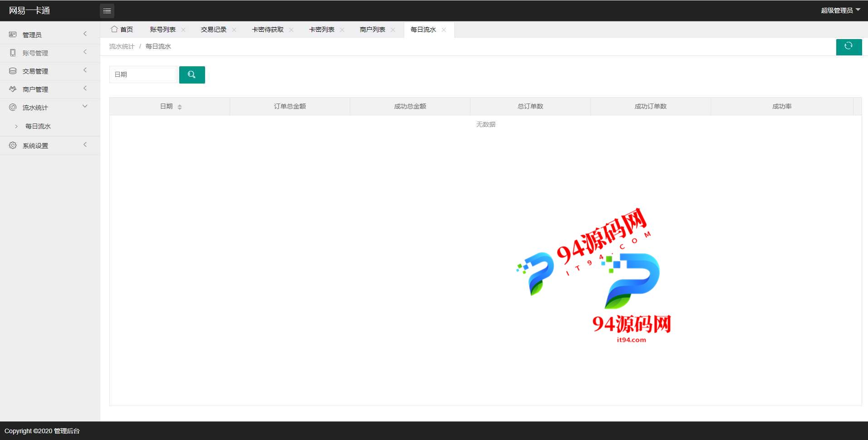The height and width of the screenshot is (440, 868).
Task: Click the 成功订单数 column header
Action: coord(650,106)
